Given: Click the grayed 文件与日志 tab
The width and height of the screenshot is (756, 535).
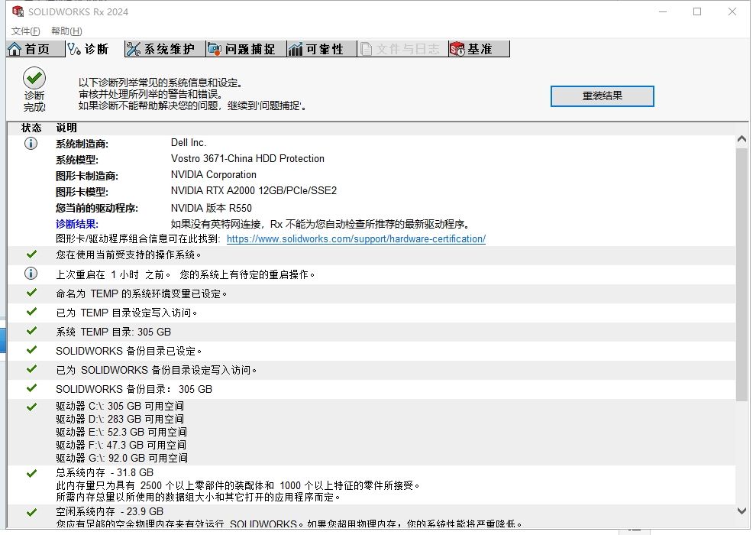Looking at the screenshot, I should point(402,49).
